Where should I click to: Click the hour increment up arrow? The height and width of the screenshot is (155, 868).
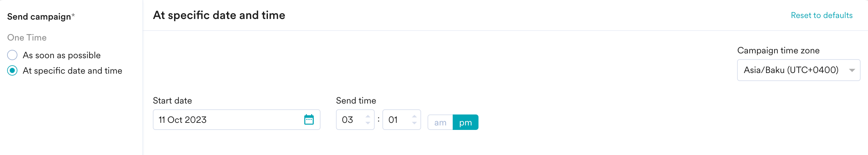368,116
